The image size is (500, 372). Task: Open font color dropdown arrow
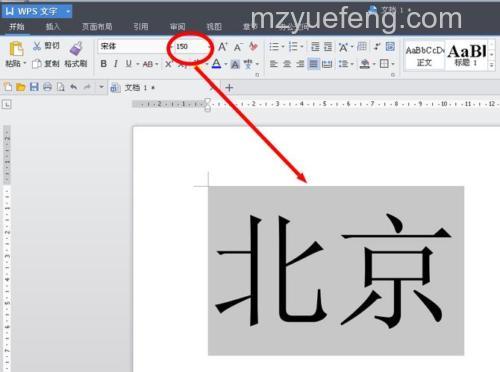pyautogui.click(x=226, y=64)
